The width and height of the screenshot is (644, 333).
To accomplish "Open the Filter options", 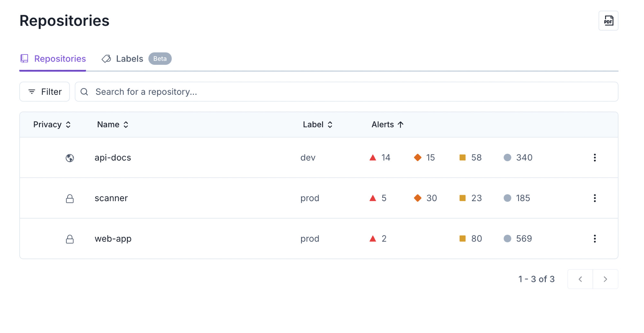I will tap(45, 92).
